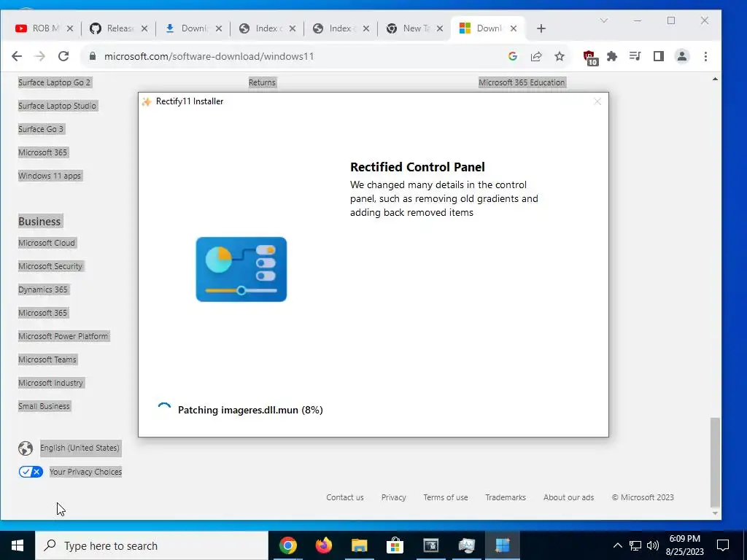Click the English (United States) language selector
The image size is (747, 560).
pos(80,448)
